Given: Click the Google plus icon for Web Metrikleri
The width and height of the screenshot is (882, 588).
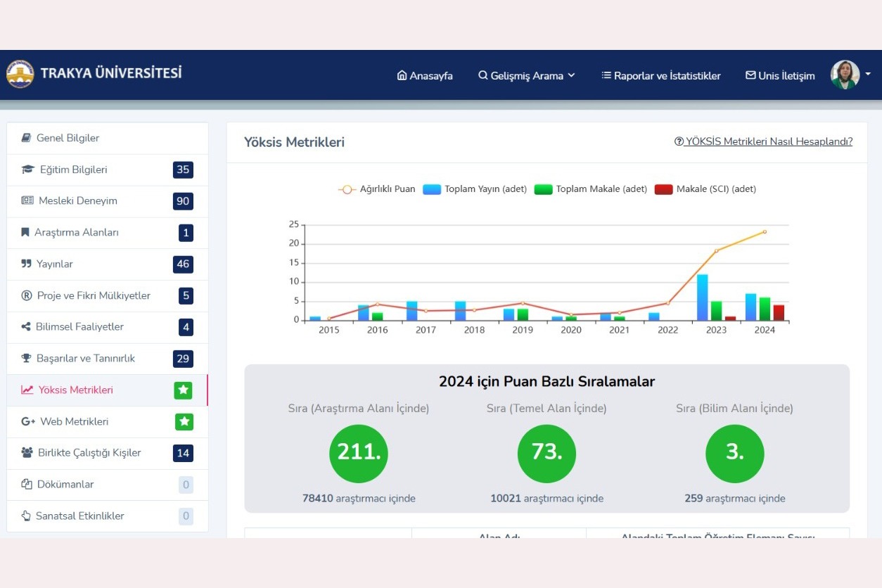Looking at the screenshot, I should (x=28, y=421).
